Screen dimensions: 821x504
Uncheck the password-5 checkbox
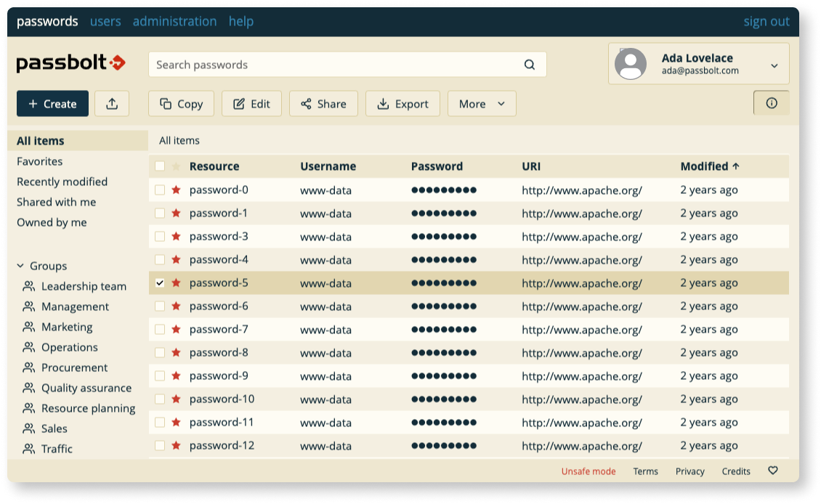pos(160,283)
